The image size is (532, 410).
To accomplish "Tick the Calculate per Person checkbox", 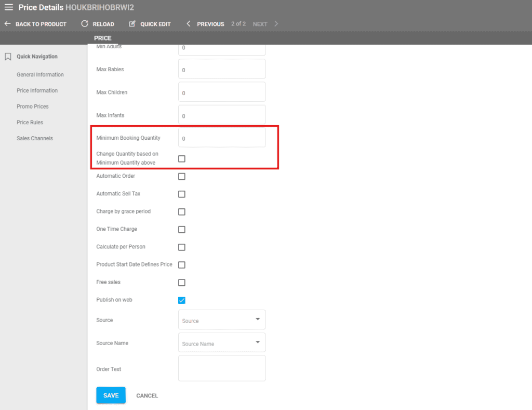I will click(x=182, y=247).
